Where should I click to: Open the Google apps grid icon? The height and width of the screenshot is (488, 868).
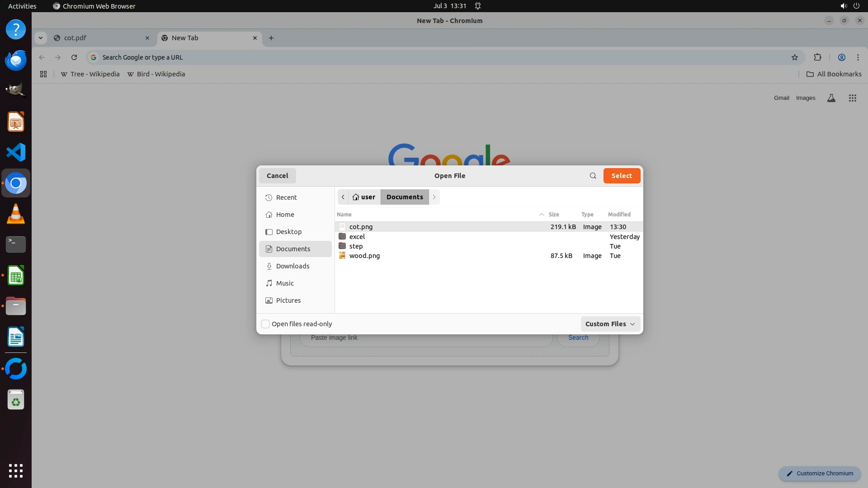[852, 98]
